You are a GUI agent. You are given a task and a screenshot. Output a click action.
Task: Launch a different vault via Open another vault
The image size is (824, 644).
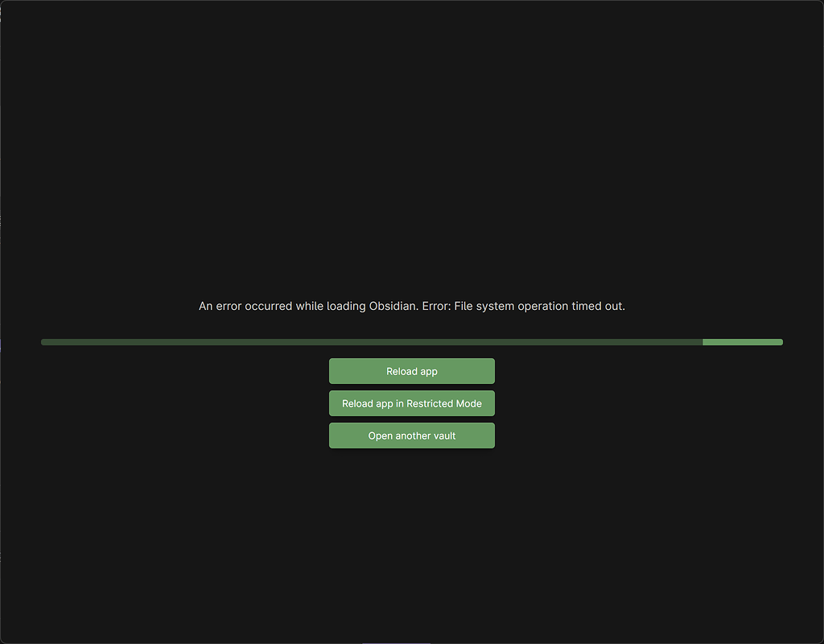coord(411,436)
